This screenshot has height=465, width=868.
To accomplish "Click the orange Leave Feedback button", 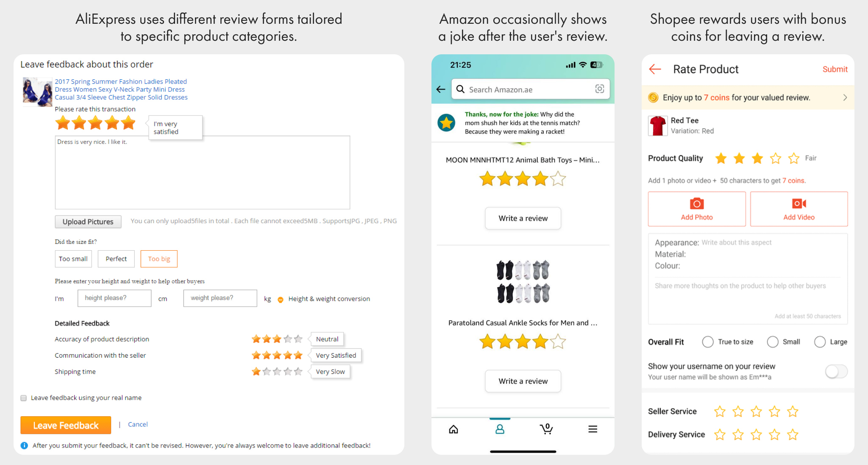I will (x=66, y=425).
